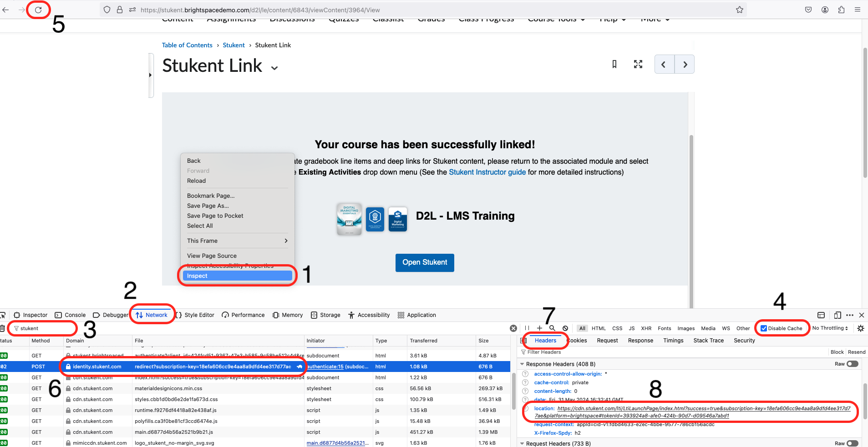This screenshot has width=868, height=447.
Task: Toggle the network request details pane icon
Action: (x=523, y=341)
